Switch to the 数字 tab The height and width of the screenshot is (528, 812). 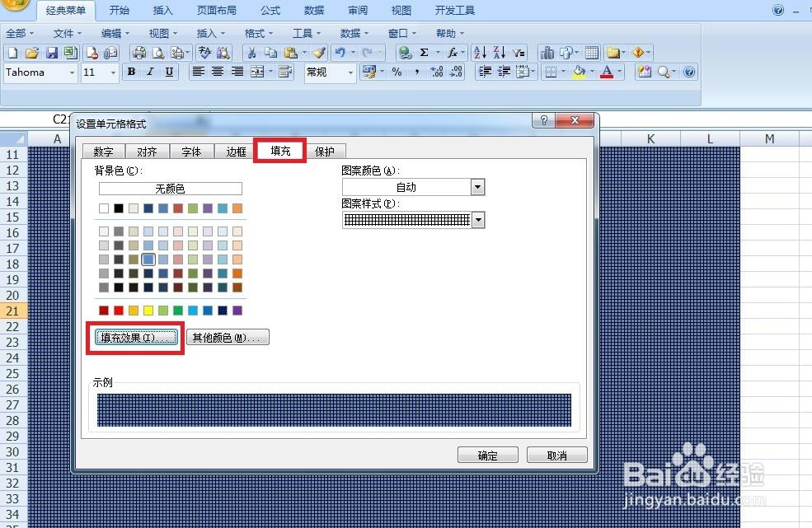tap(103, 152)
